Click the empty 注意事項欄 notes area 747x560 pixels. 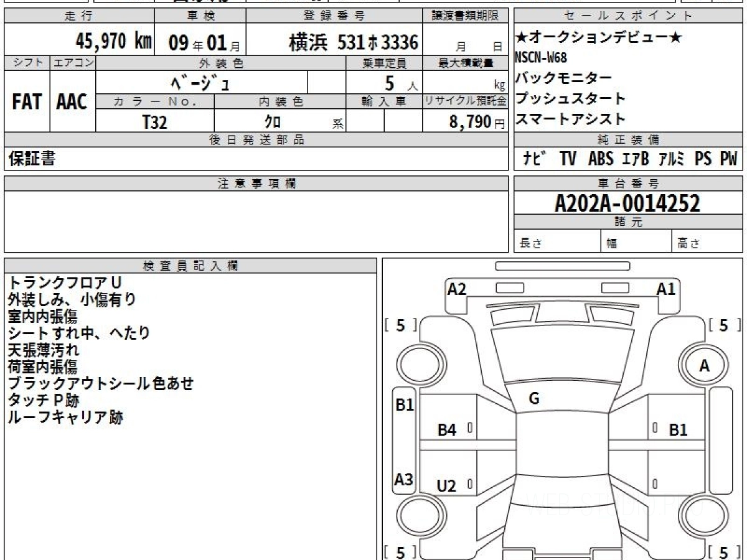click(x=256, y=221)
